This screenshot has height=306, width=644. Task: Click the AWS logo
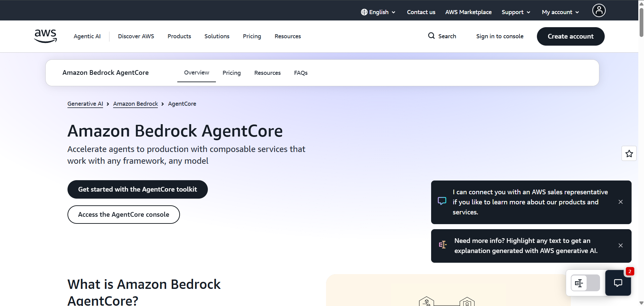[x=45, y=36]
